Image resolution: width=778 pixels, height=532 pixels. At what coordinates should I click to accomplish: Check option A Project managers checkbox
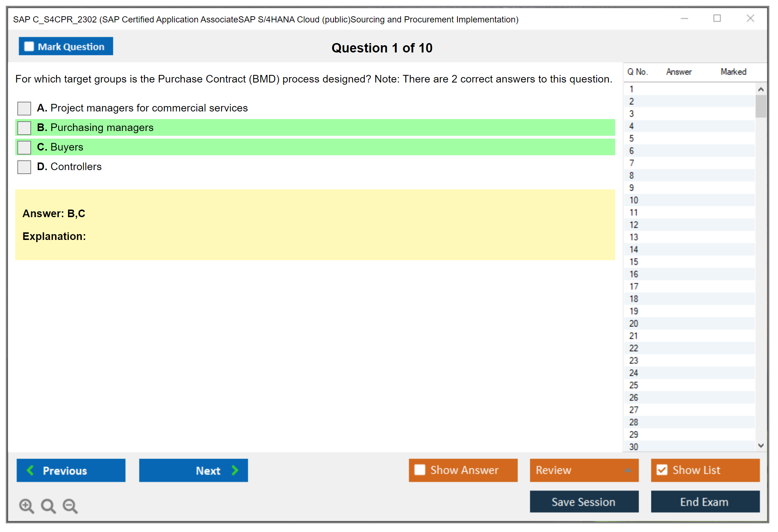tap(24, 108)
